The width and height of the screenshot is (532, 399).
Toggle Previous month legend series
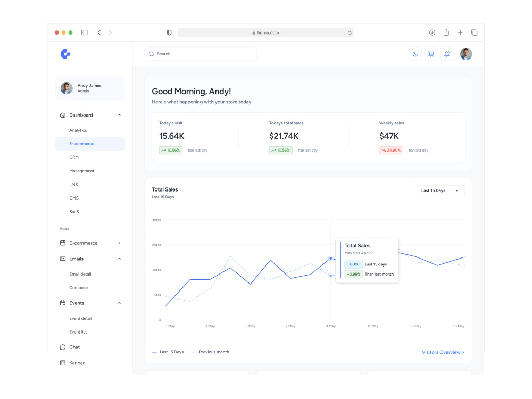(x=210, y=352)
